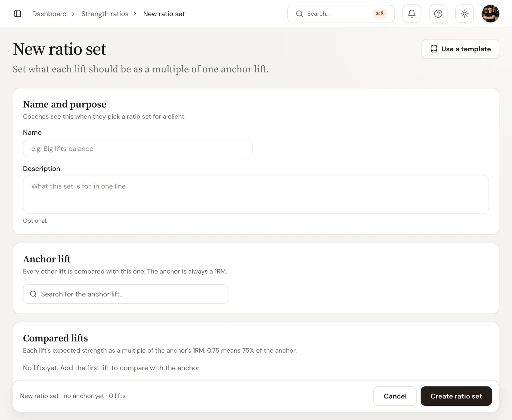Select the Name and purpose heading
This screenshot has height=420, width=512.
coord(65,104)
